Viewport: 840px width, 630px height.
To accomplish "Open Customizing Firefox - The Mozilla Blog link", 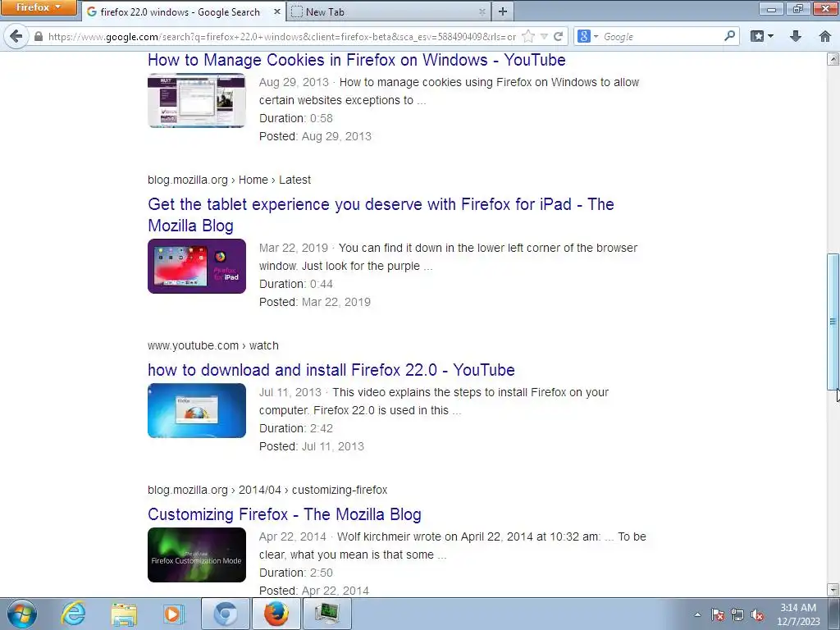I will coord(285,514).
